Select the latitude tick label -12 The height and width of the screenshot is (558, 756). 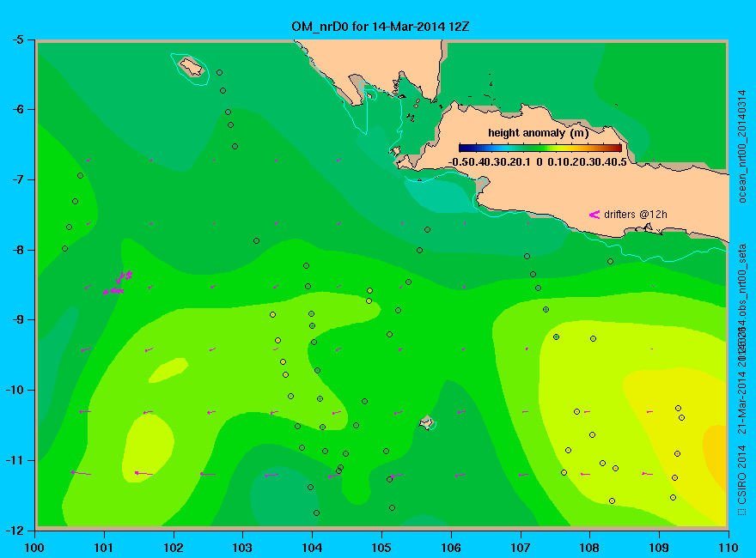(14, 530)
